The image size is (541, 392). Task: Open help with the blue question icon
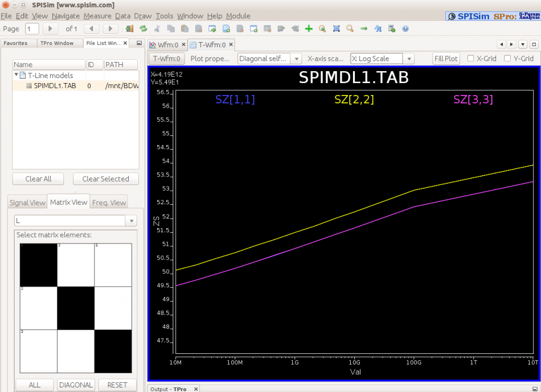tap(405, 28)
